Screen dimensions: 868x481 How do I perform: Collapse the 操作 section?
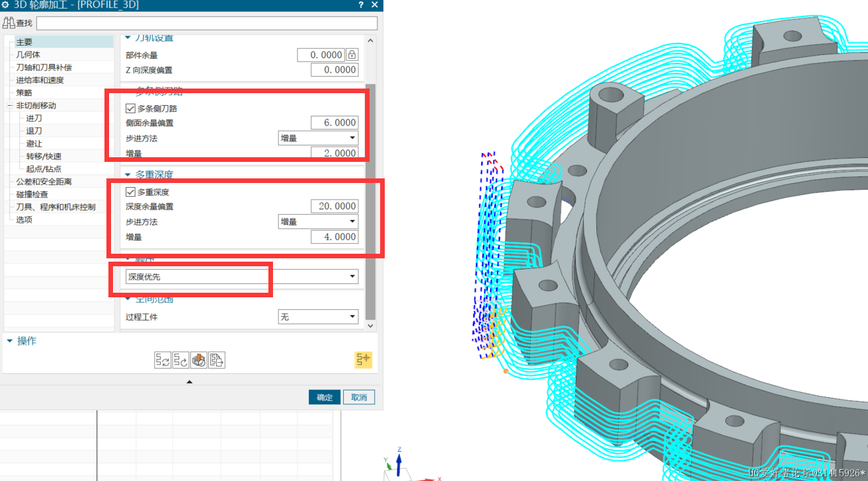coord(10,341)
